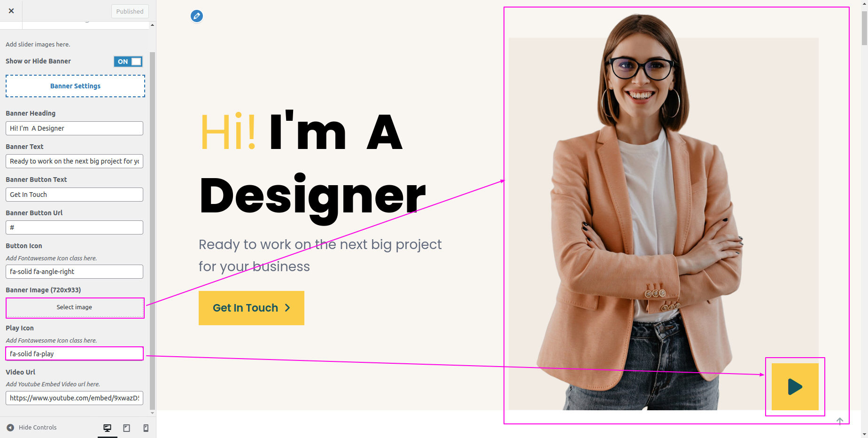Close the customizer panel

11,11
